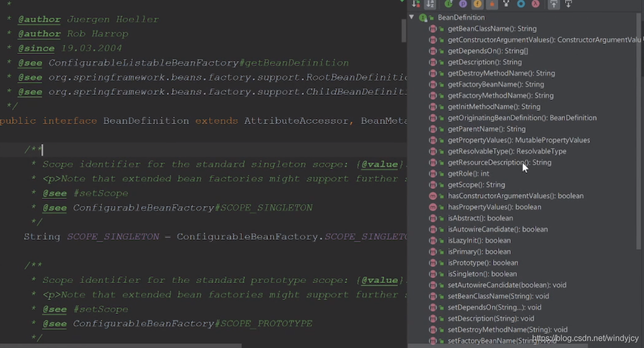Image resolution: width=644 pixels, height=348 pixels.
Task: Toggle Sort by Visibility in structure toolbar
Action: (416, 4)
